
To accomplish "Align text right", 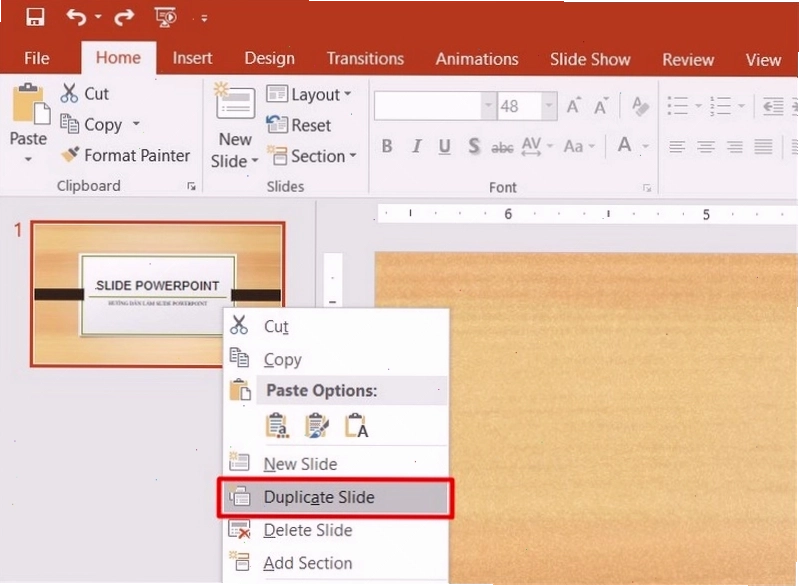I will (734, 147).
